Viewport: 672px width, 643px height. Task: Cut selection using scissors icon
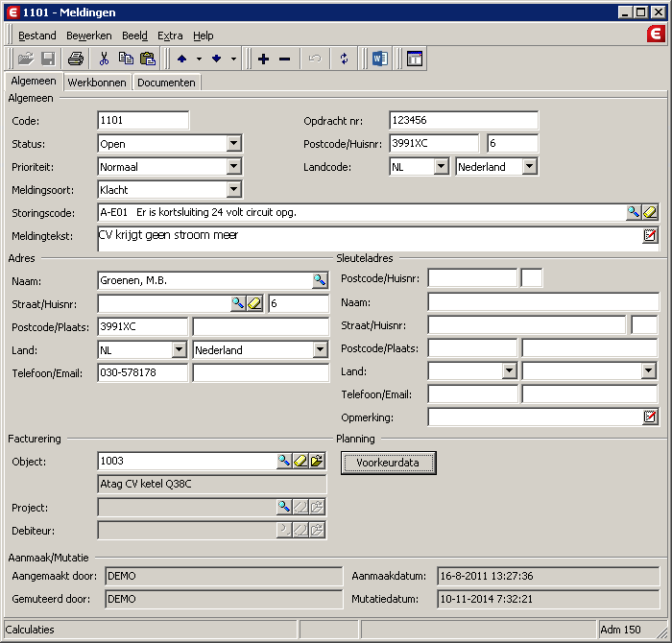104,59
